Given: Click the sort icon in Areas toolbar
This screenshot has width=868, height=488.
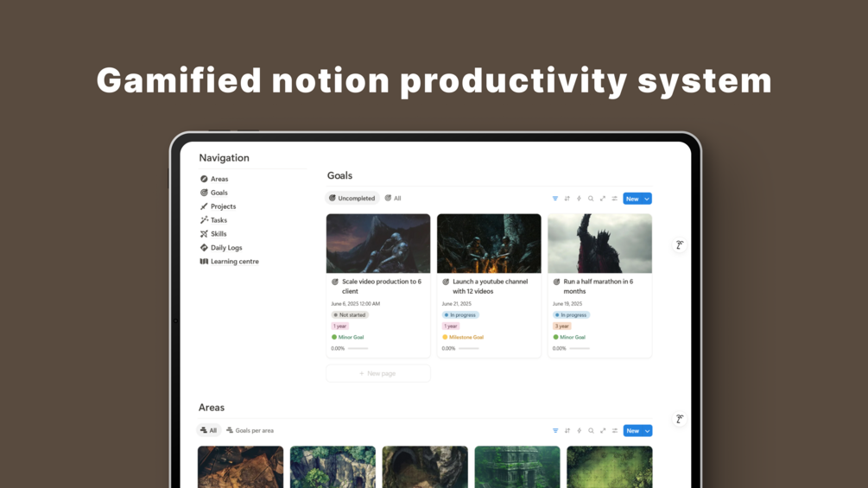Looking at the screenshot, I should [567, 430].
